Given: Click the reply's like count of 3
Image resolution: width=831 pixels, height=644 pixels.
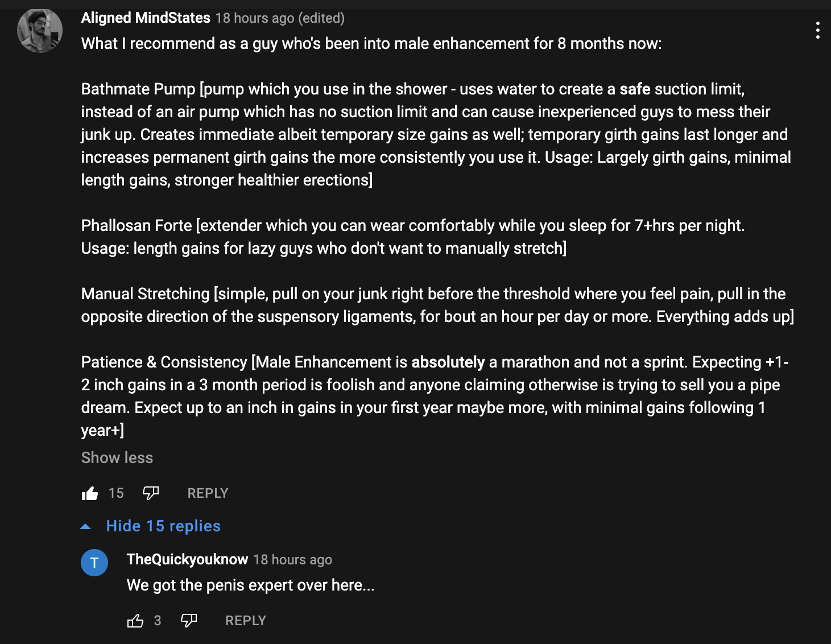Looking at the screenshot, I should [158, 621].
